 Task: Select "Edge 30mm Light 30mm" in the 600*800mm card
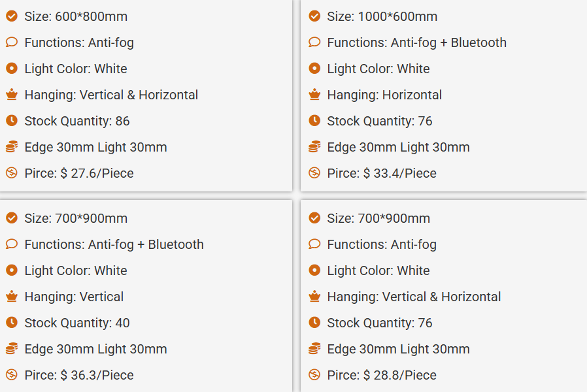click(x=95, y=147)
